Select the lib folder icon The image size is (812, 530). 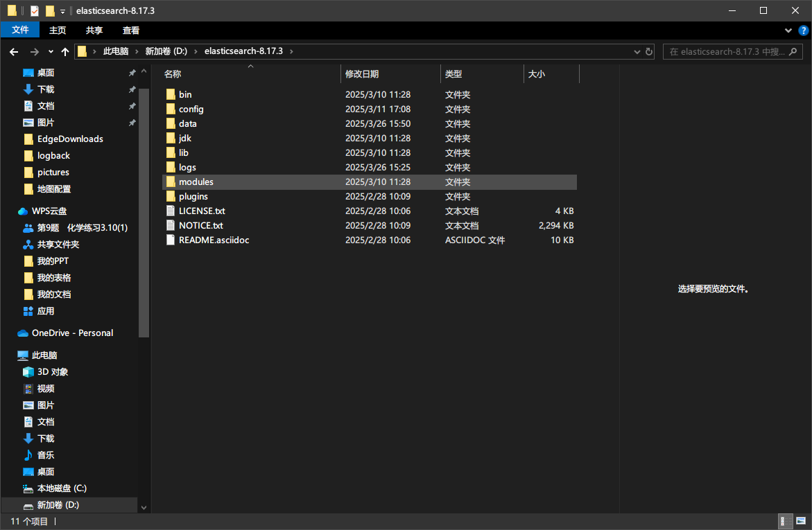[x=171, y=152]
